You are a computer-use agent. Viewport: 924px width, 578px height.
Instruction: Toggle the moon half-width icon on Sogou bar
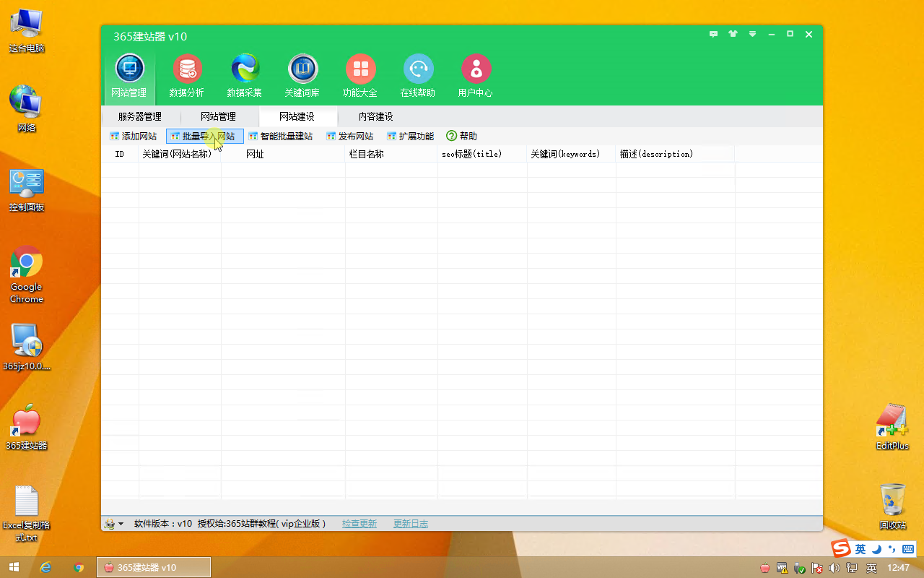(876, 549)
